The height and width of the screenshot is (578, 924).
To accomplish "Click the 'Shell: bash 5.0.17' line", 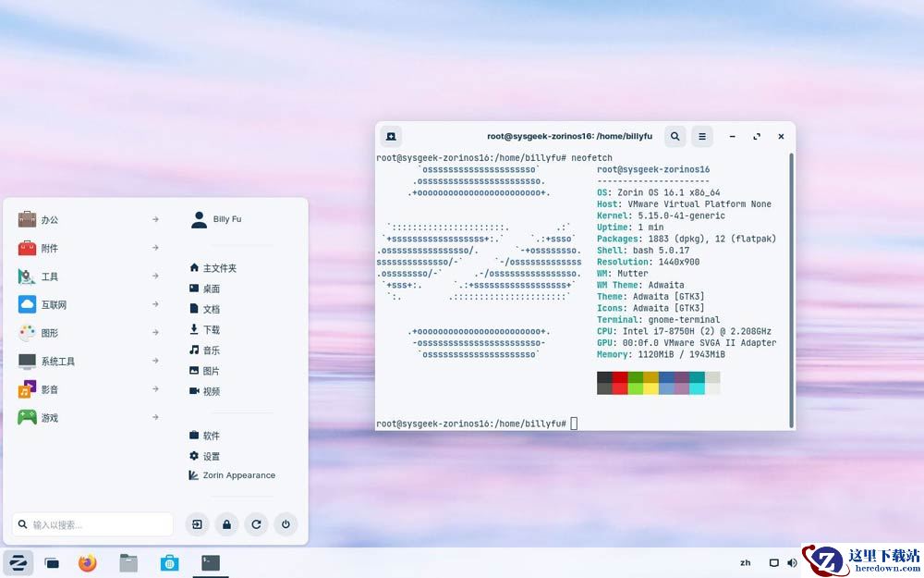I will (x=643, y=250).
